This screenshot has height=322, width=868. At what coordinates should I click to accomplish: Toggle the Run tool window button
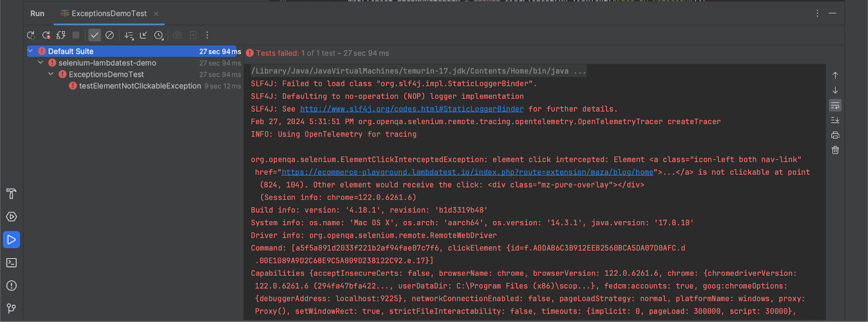[11, 239]
